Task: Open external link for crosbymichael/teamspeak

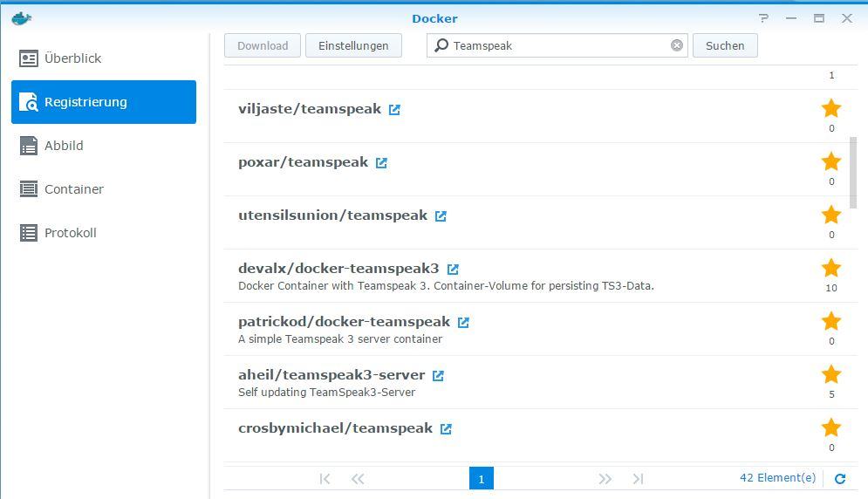Action: coord(446,428)
